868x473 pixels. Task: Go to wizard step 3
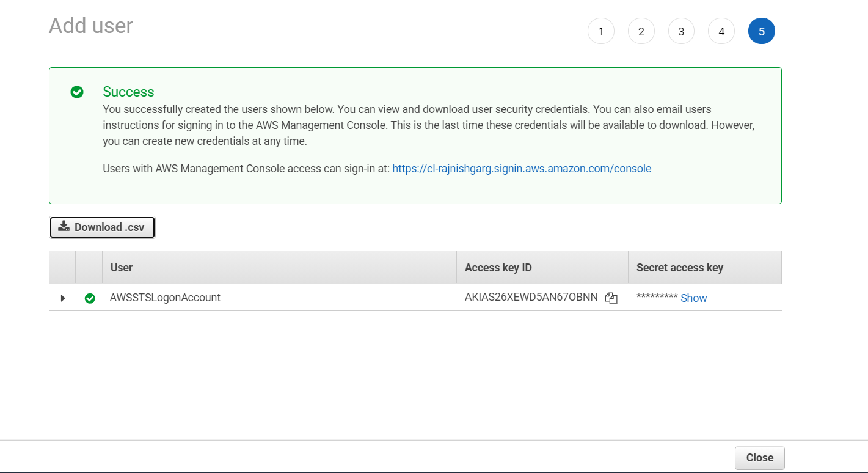pos(681,31)
